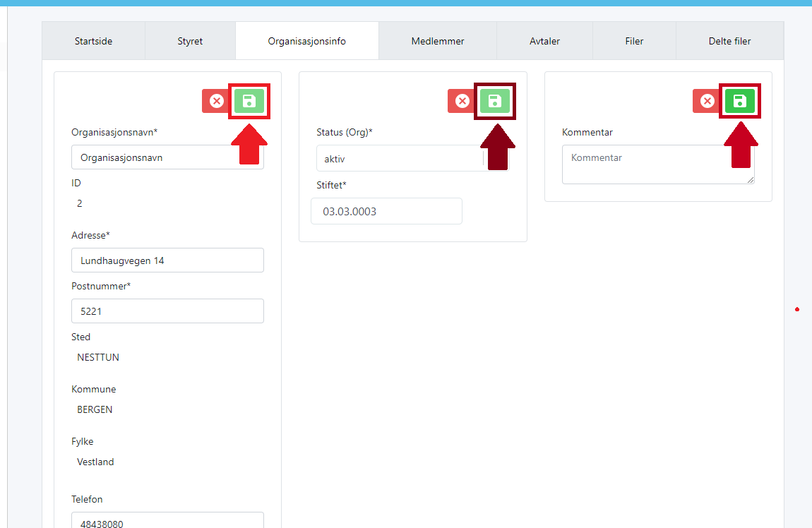
Task: Focus the Adresse field with Lundhaugvegen 14
Action: (167, 260)
